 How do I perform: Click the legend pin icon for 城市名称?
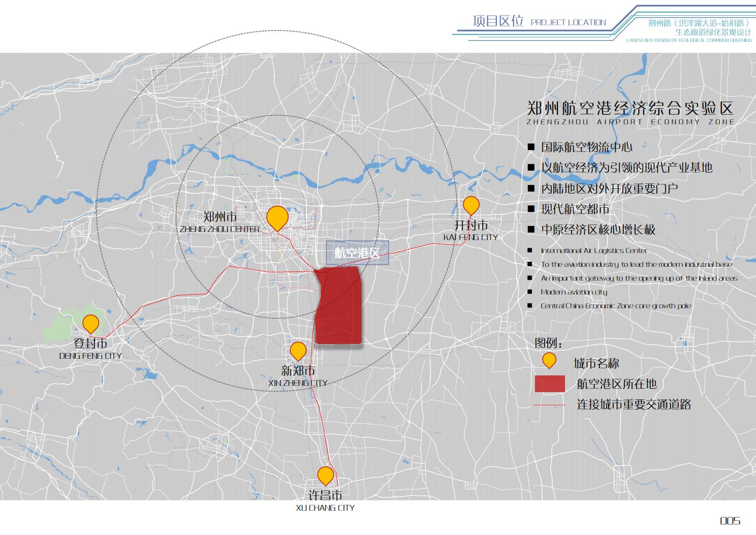550,360
